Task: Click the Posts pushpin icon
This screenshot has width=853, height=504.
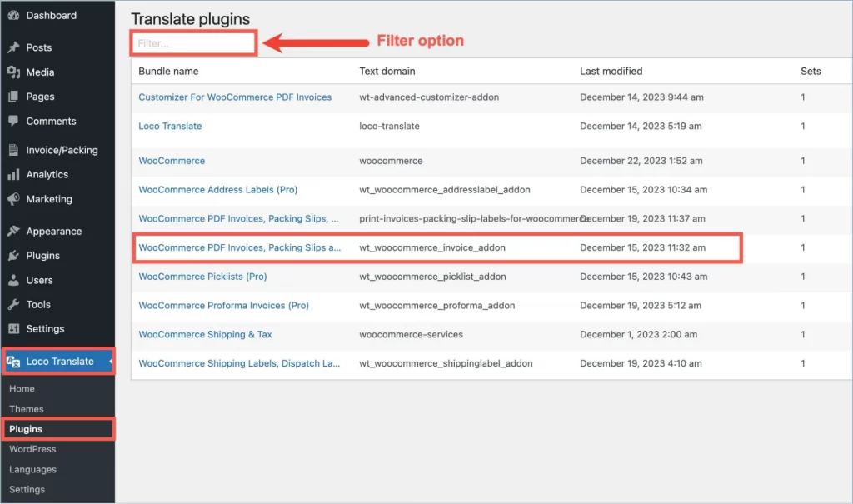Action: [13, 48]
